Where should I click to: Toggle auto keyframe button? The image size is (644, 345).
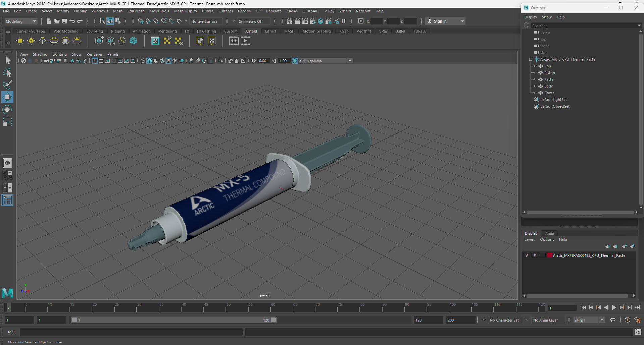click(628, 320)
